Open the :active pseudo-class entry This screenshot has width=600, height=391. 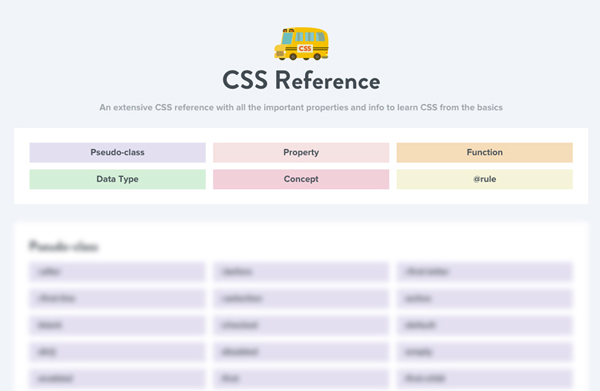coord(484,298)
